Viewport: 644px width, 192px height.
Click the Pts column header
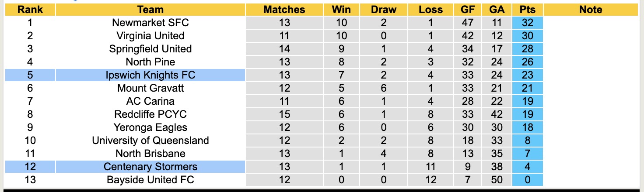[x=527, y=10]
